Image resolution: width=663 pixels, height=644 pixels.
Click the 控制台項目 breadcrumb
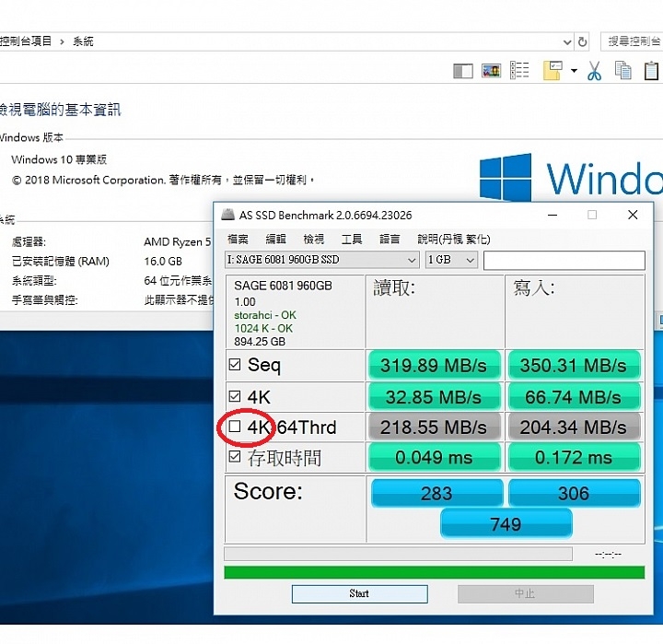coord(26,41)
